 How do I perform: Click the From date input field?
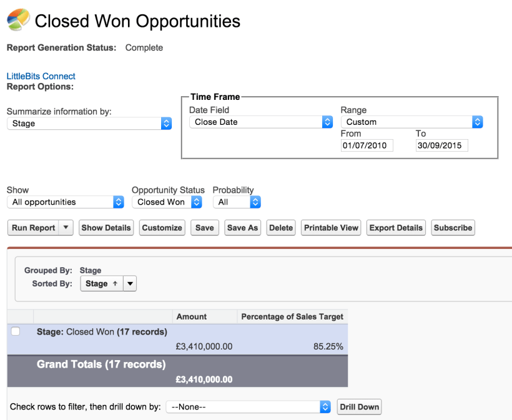(x=367, y=145)
